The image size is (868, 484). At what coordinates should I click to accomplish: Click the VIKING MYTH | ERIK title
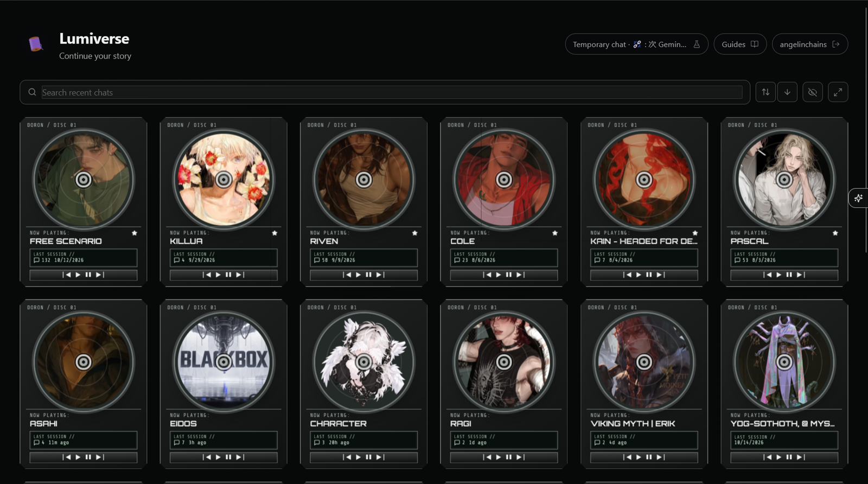tap(633, 424)
